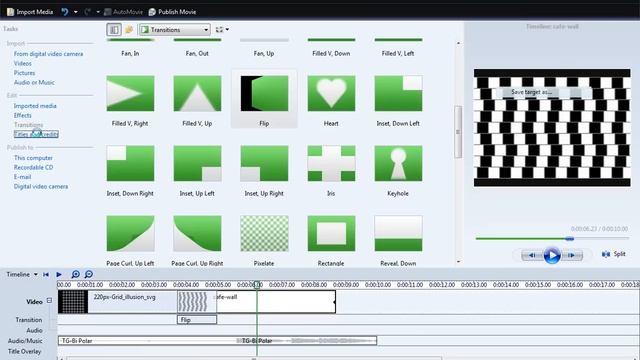Open the Transitions collection dropdown
The image size is (640, 360).
click(x=174, y=29)
